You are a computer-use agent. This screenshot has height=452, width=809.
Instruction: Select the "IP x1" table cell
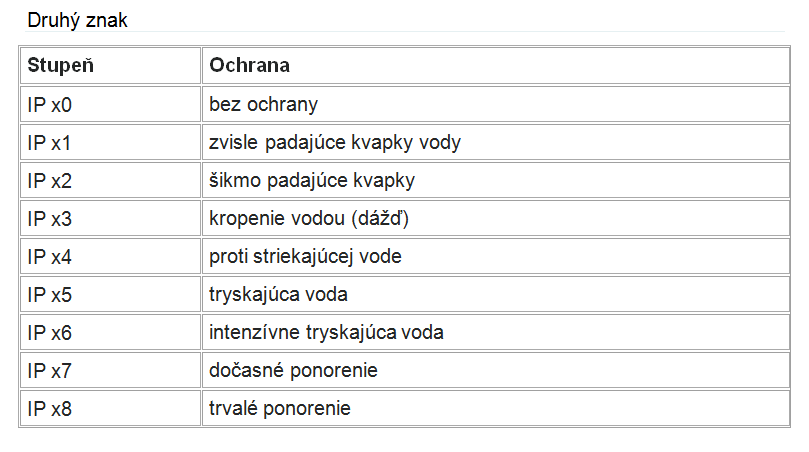coord(50,142)
